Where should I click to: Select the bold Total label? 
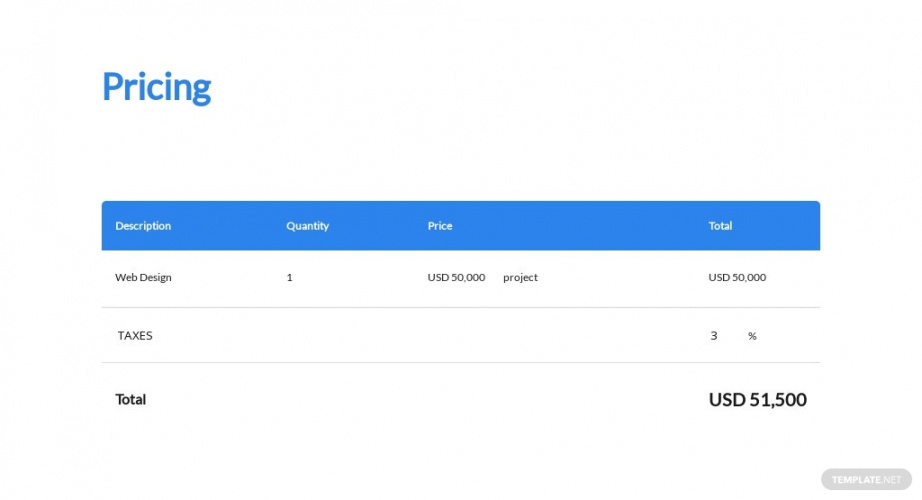(x=131, y=399)
